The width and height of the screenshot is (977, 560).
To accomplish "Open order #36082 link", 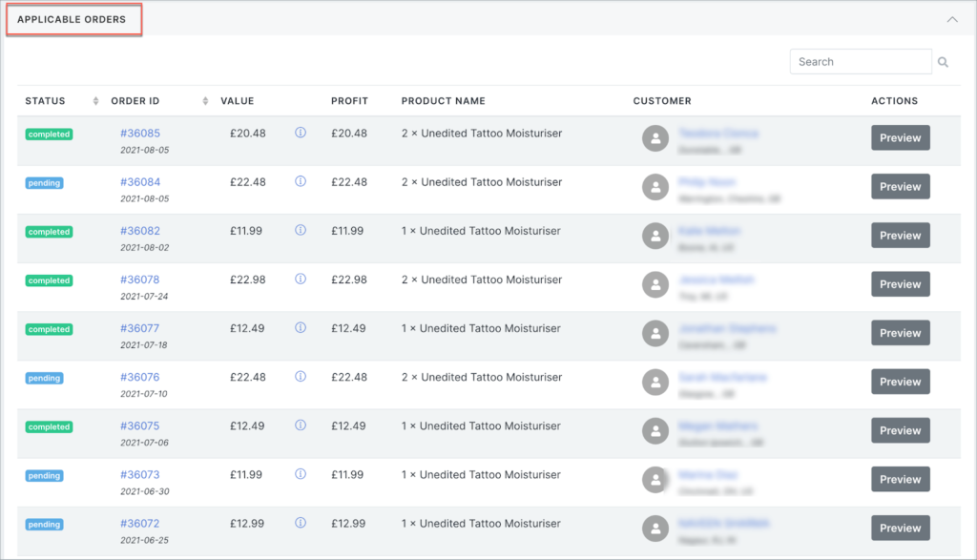I will tap(140, 231).
